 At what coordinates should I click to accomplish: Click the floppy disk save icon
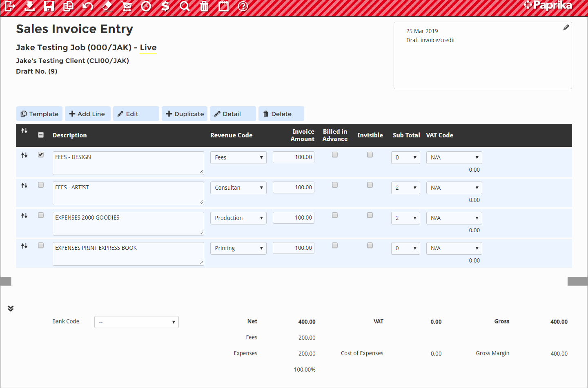[x=49, y=6]
